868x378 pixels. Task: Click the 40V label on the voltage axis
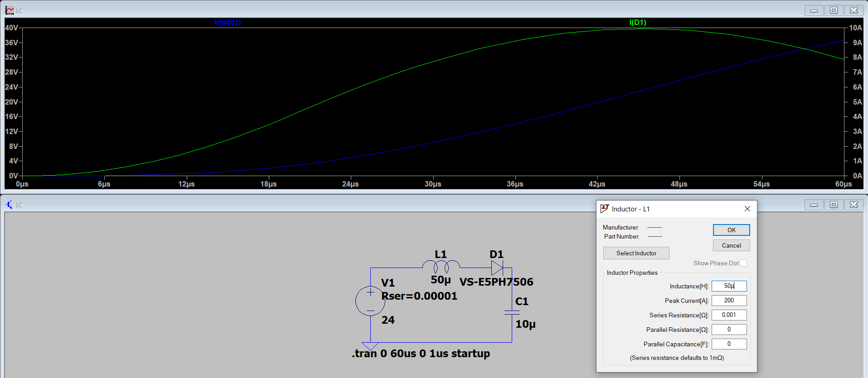[11, 28]
